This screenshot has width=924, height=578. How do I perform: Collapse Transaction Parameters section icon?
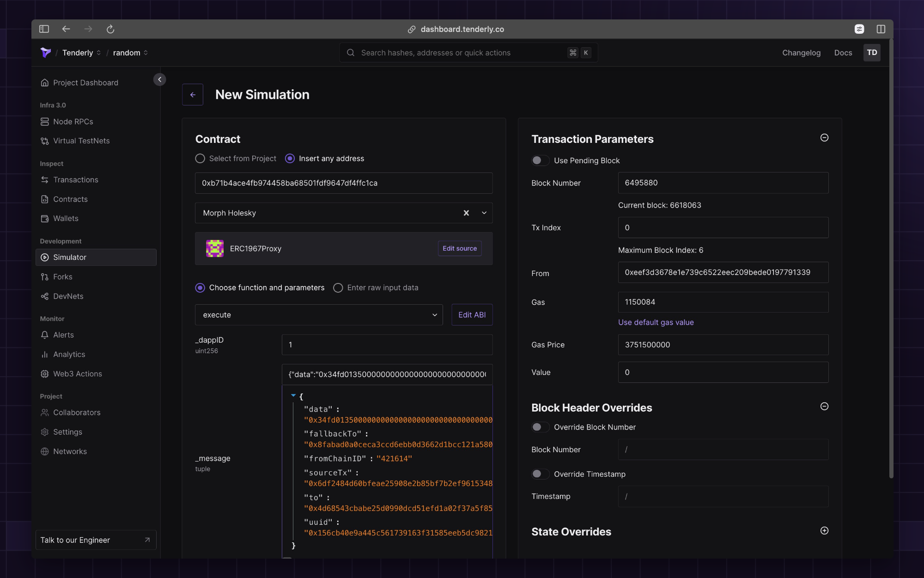click(824, 138)
